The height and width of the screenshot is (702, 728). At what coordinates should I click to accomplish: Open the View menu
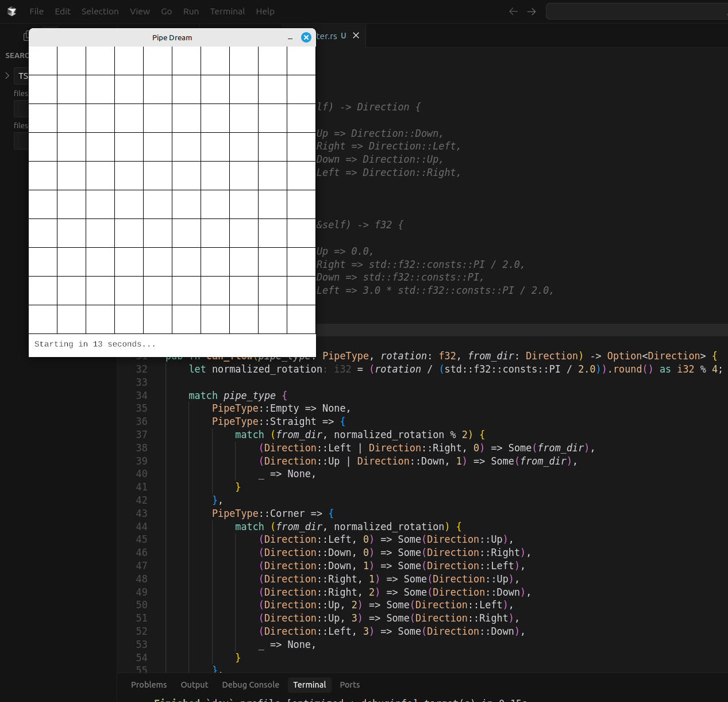pos(140,11)
